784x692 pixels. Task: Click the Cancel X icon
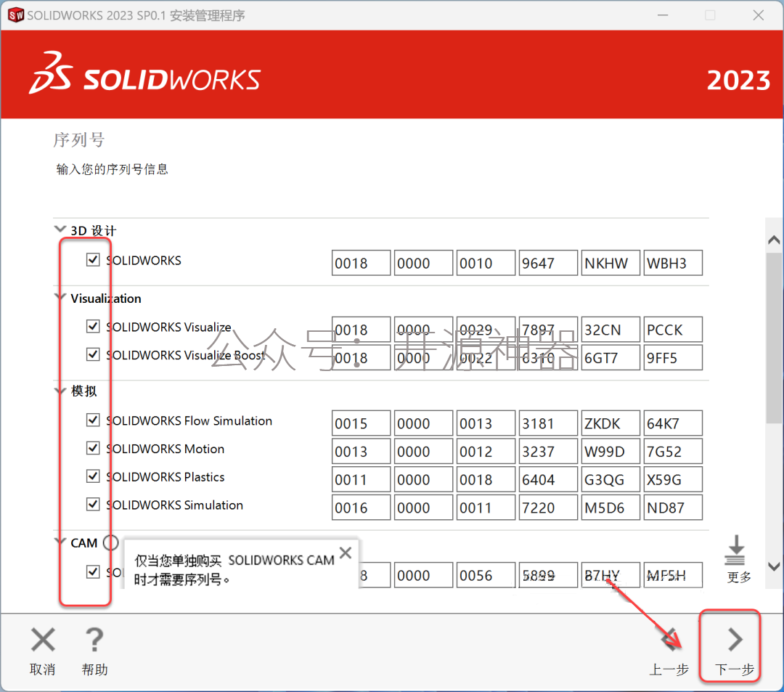(43, 640)
